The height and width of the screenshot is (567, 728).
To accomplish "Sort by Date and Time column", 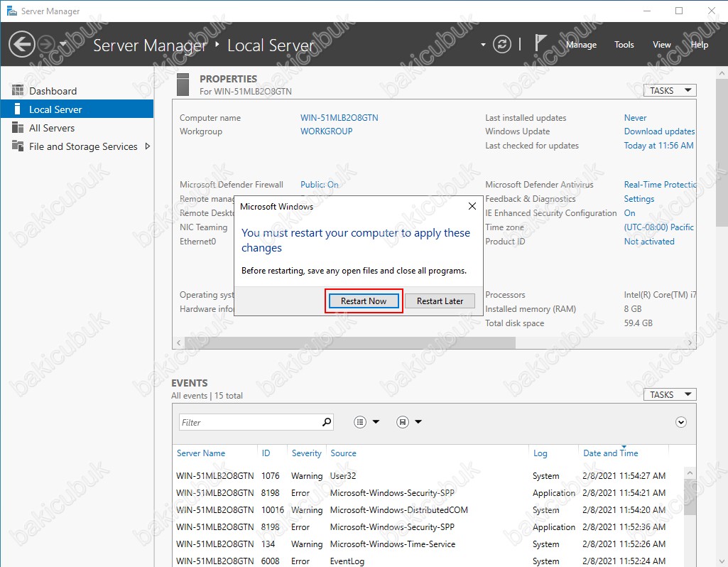I will click(611, 453).
